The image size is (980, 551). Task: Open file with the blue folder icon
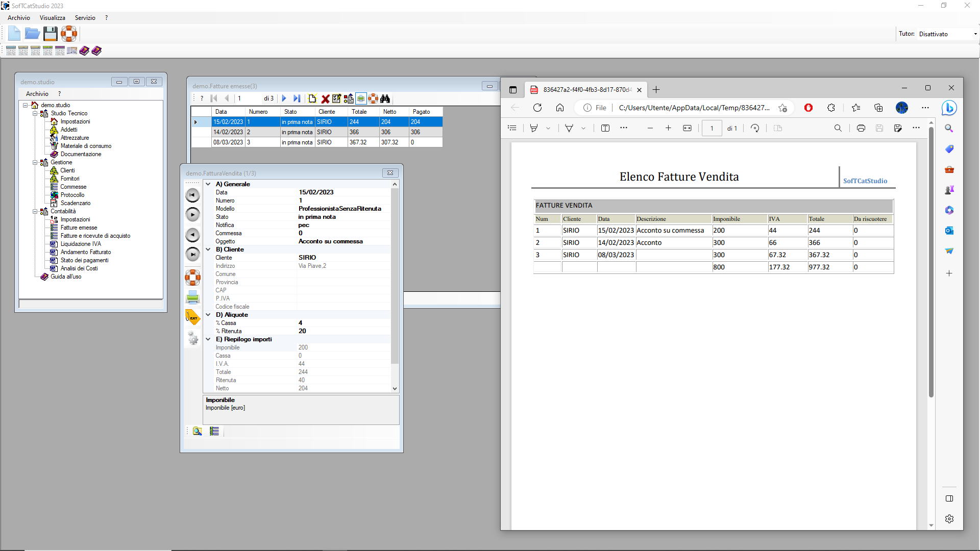(32, 34)
